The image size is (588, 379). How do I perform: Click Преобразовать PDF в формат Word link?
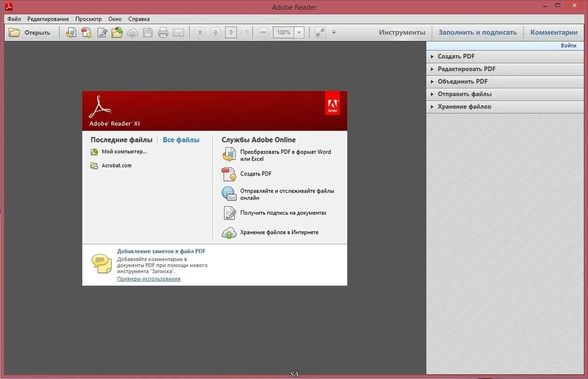tap(285, 155)
